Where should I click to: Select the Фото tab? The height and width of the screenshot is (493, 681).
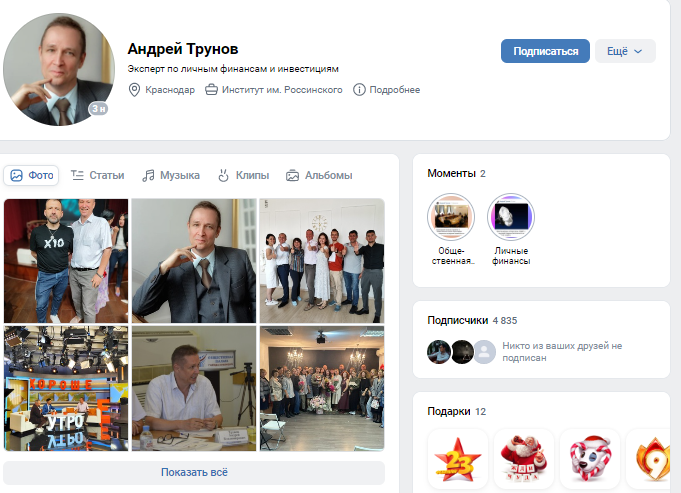coord(31,175)
